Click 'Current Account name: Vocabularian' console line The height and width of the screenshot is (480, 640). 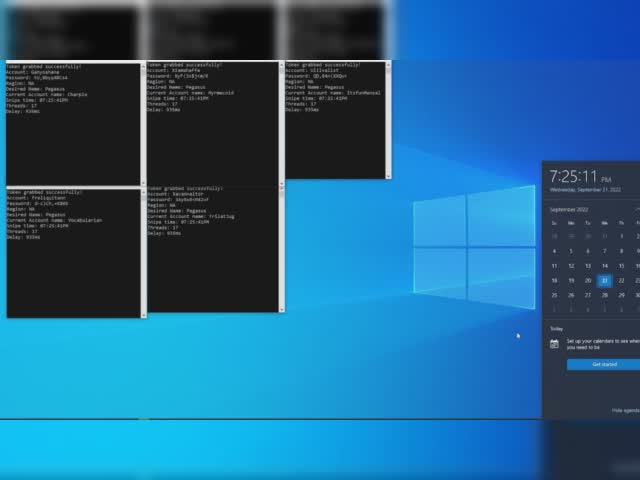(x=55, y=220)
